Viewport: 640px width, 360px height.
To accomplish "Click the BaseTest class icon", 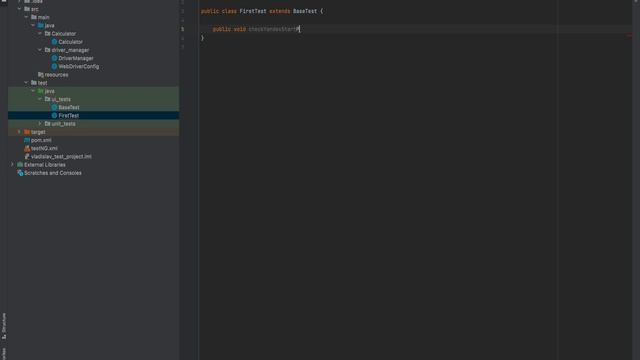I will [x=54, y=107].
